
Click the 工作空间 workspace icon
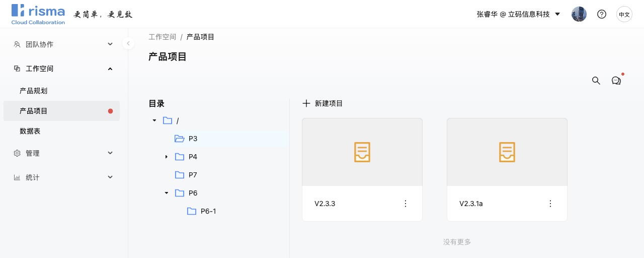click(17, 69)
